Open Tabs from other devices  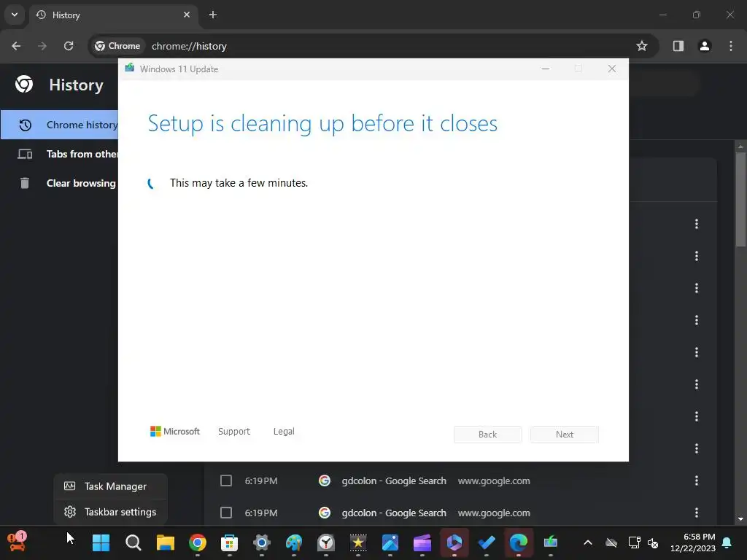(x=60, y=155)
